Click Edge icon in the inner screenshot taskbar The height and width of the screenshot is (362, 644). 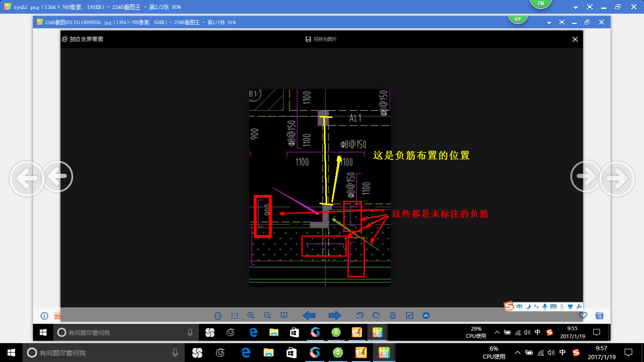(253, 332)
